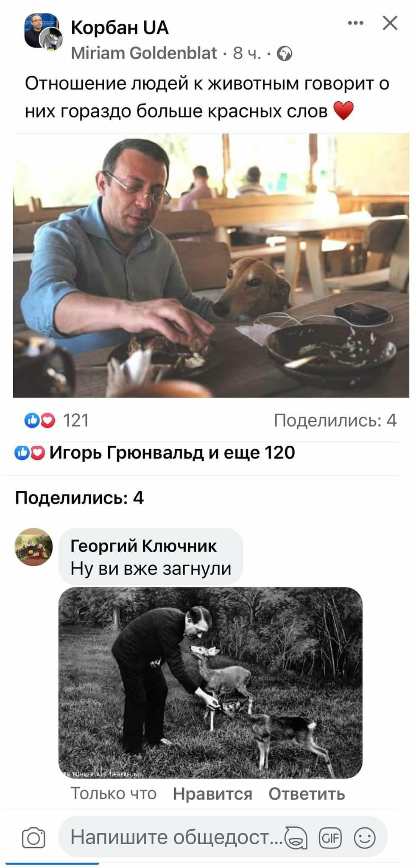Close the post with the X icon
The height and width of the screenshot is (868, 416).
coord(390,23)
